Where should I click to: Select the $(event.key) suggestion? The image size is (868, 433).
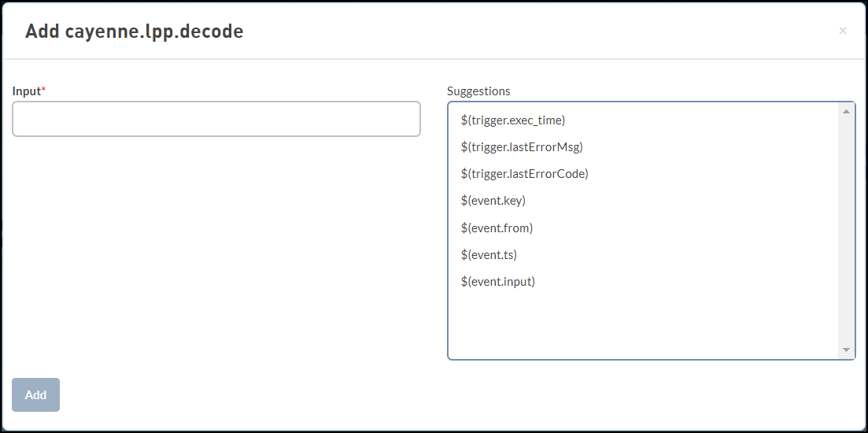pyautogui.click(x=493, y=201)
